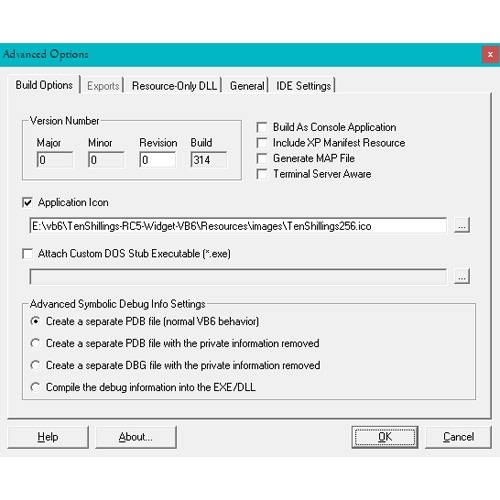Toggle the Generate MAP File checkbox
The image size is (500, 500).
click(262, 158)
